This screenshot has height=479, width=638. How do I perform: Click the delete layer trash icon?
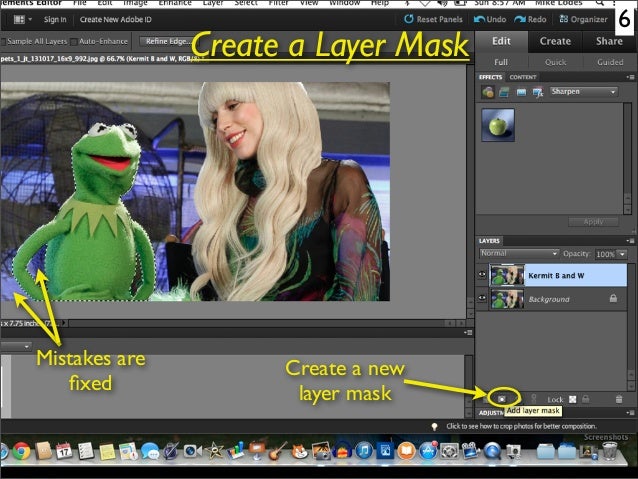(620, 397)
